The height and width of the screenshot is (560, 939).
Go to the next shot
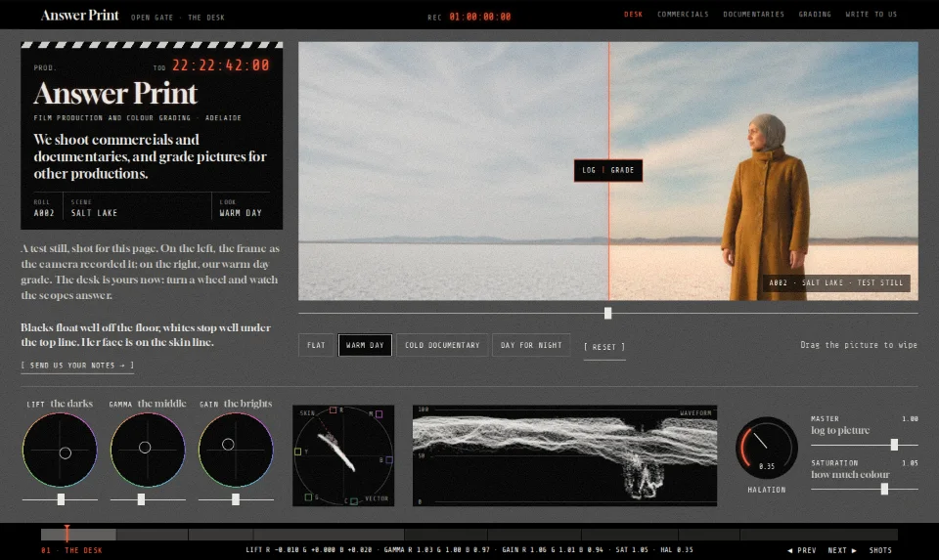(842, 550)
